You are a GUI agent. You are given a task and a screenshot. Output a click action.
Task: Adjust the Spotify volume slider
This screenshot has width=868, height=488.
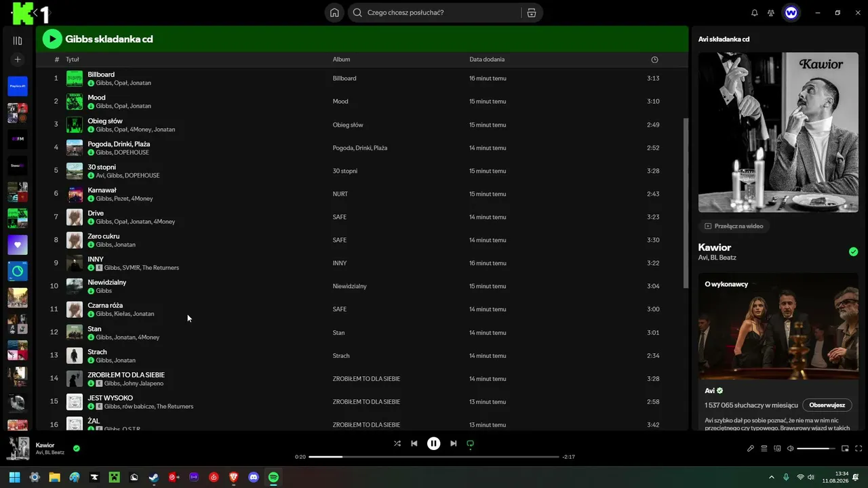pos(816,448)
